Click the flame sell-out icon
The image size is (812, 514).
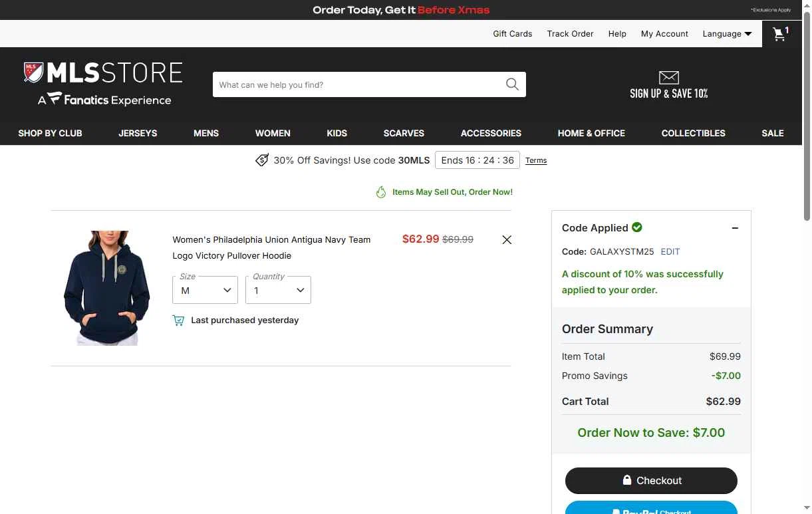[x=381, y=192]
